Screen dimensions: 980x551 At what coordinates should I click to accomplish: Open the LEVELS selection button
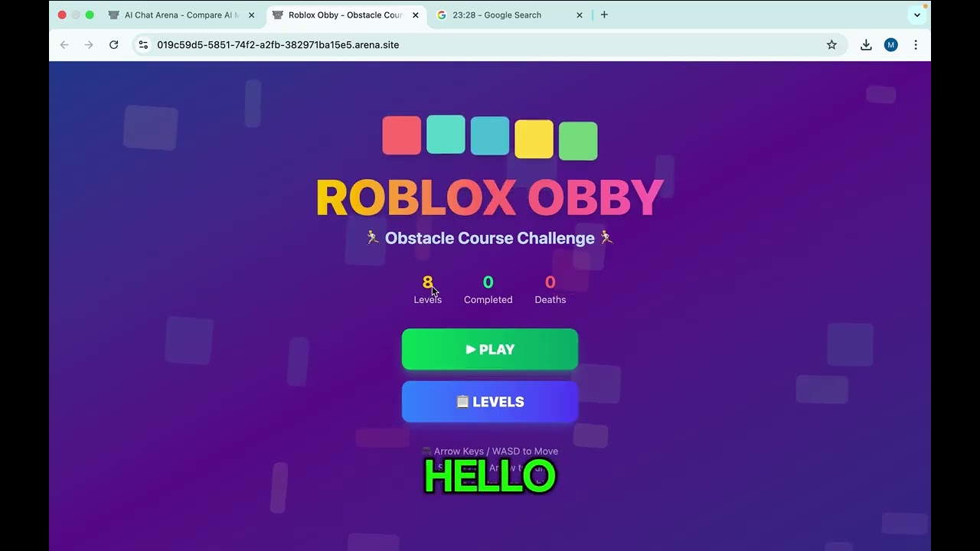click(490, 402)
